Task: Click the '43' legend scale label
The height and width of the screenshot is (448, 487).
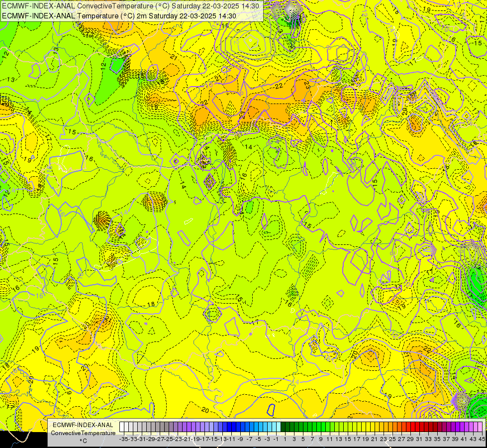Action: [x=473, y=439]
